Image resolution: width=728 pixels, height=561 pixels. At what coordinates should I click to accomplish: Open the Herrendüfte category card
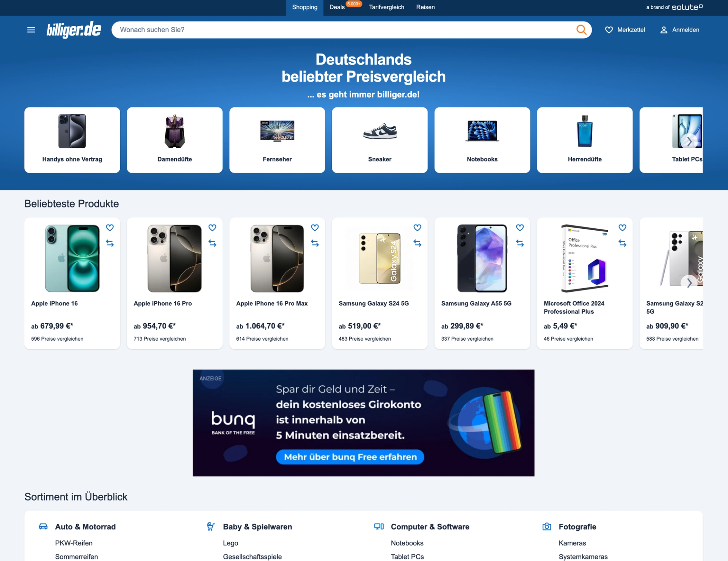click(x=585, y=140)
